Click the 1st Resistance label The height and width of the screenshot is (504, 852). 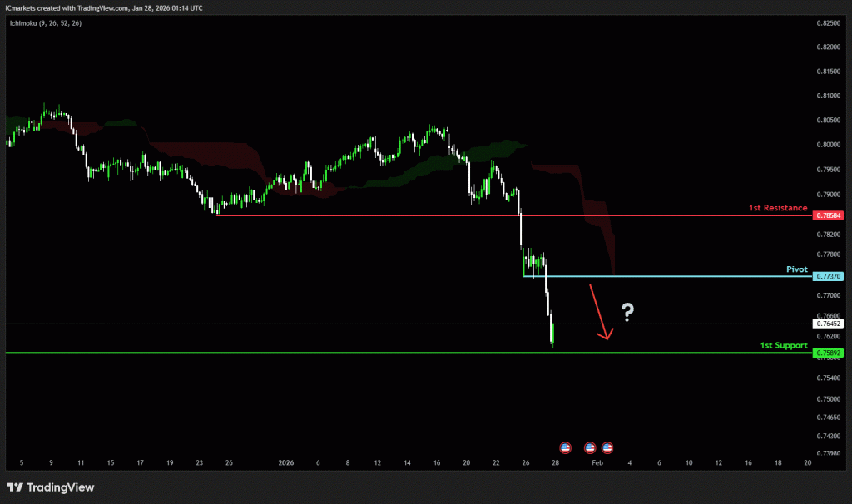click(778, 208)
